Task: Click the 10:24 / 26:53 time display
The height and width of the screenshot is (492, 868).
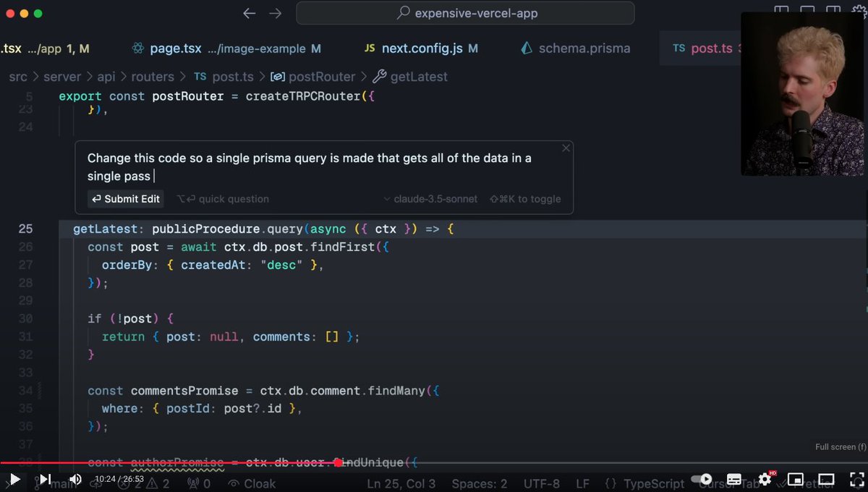Action: click(119, 479)
